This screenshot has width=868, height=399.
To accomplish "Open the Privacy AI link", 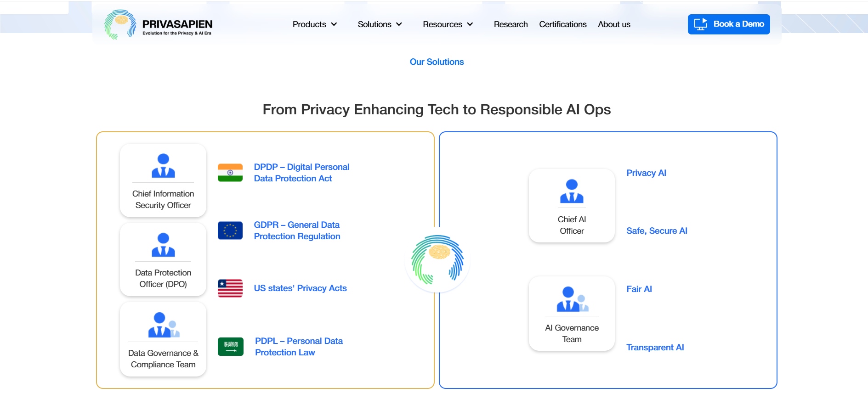I will [646, 173].
